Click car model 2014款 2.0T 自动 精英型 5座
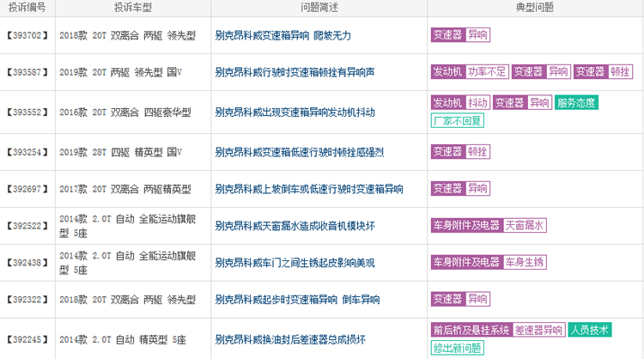This screenshot has width=644, height=359. click(x=123, y=340)
